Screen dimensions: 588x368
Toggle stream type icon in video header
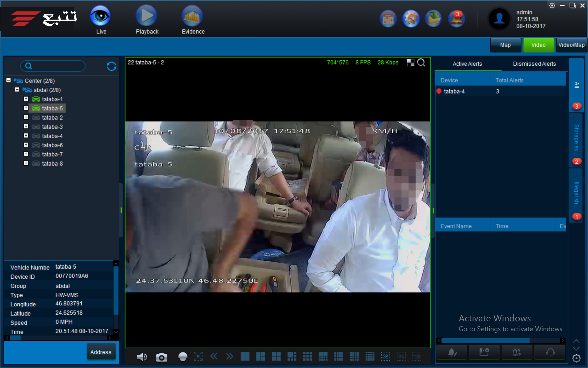pyautogui.click(x=410, y=63)
